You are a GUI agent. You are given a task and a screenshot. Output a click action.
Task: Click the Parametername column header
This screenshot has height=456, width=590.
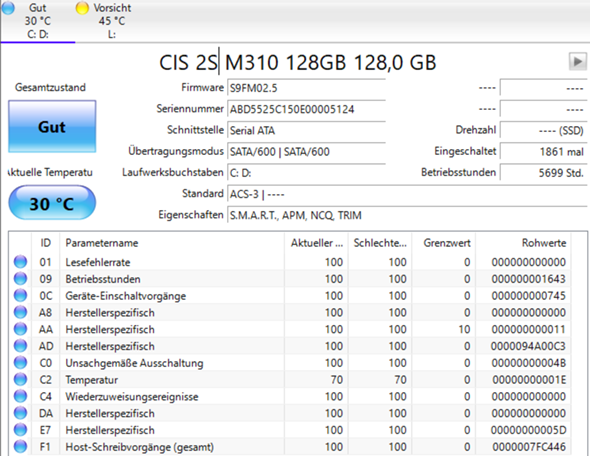point(172,243)
